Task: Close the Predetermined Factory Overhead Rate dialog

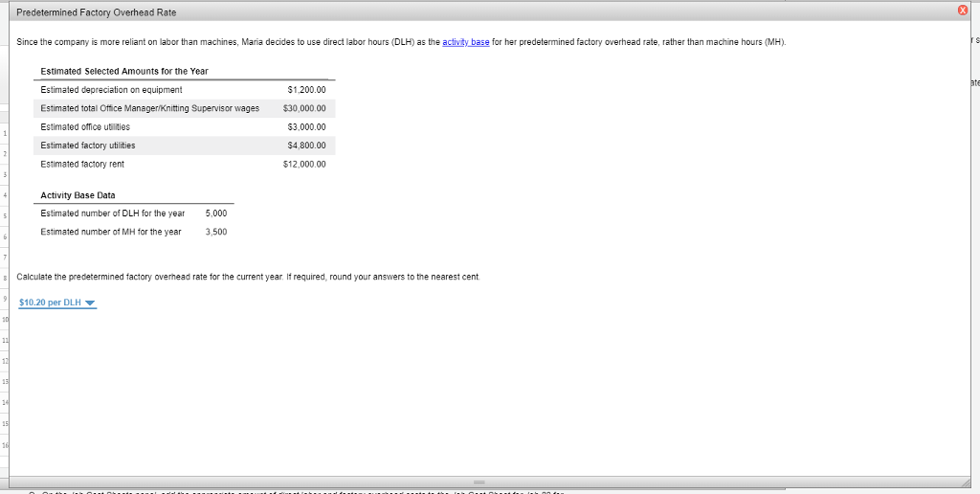Action: 962,11
